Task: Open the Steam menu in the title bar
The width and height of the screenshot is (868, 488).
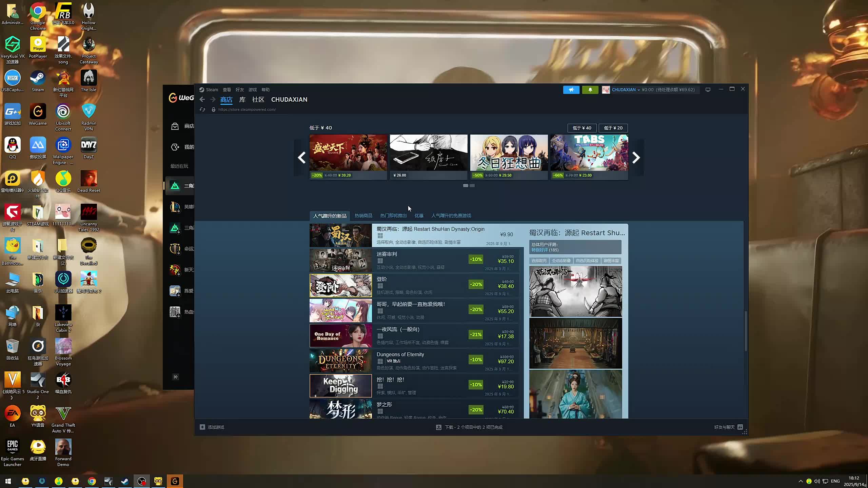Action: click(x=212, y=90)
